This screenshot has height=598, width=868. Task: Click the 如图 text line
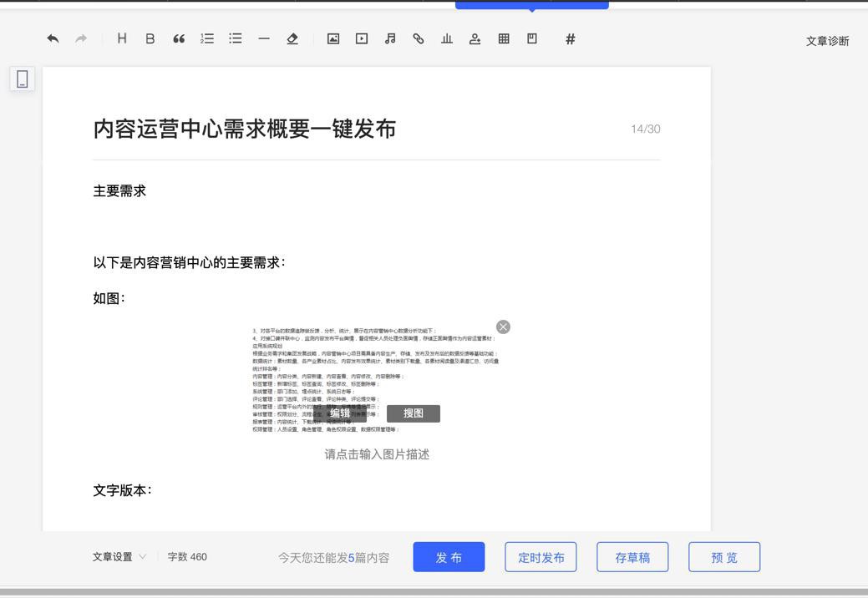[109, 298]
